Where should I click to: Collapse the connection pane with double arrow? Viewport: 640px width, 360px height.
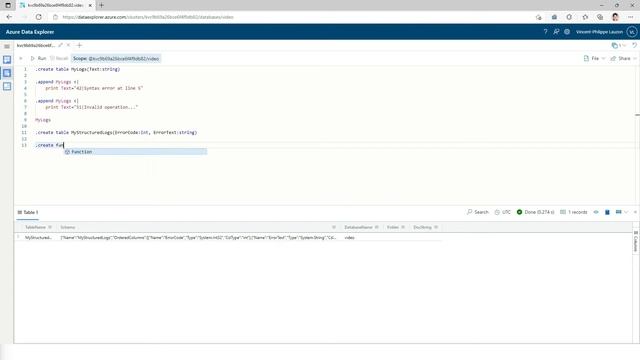pyautogui.click(x=21, y=58)
